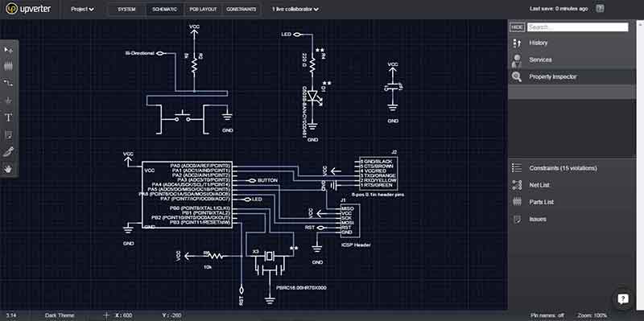Expand the live collaborator dropdown
644x321 pixels.
pyautogui.click(x=295, y=9)
